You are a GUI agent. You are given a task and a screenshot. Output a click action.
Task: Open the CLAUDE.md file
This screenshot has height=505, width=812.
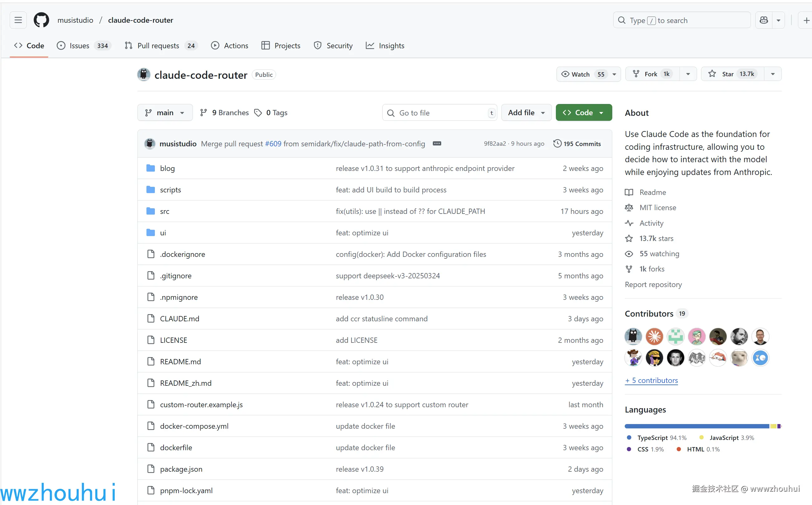(179, 319)
